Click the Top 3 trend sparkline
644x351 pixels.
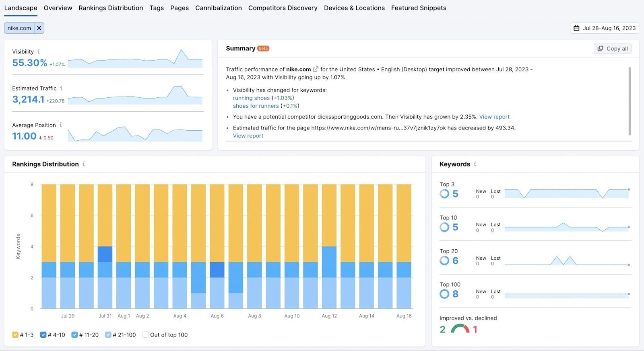coord(567,193)
